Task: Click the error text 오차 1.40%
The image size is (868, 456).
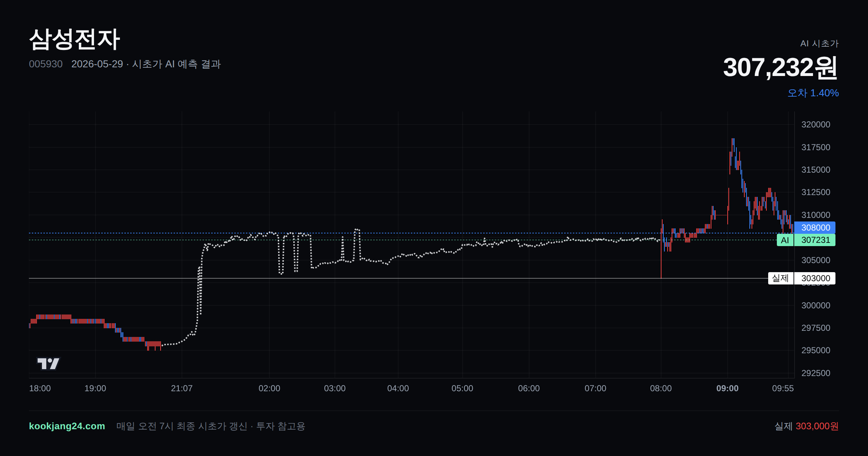Action: pos(813,93)
